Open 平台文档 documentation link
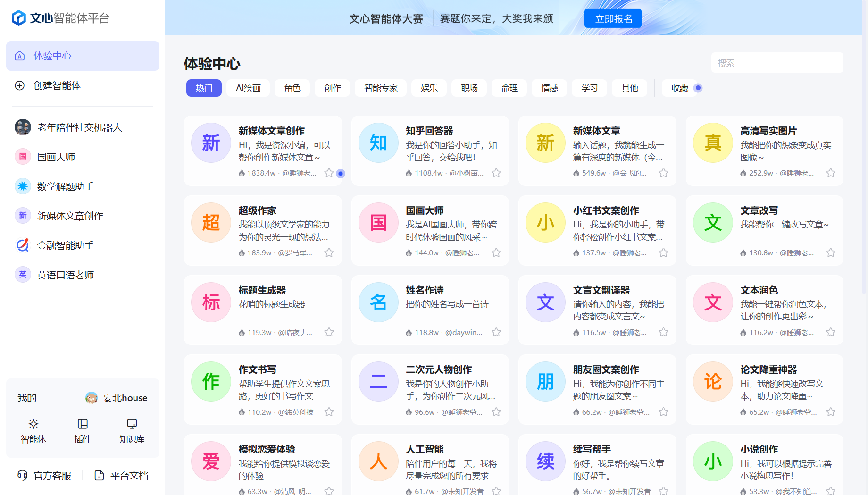This screenshot has height=495, width=868. 122,476
